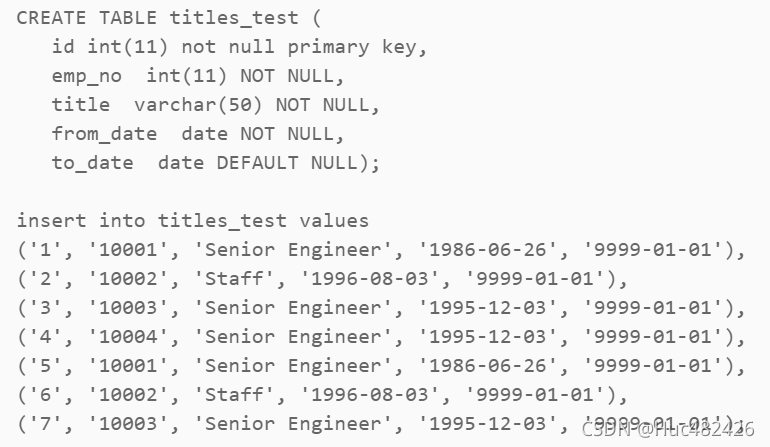Click the row with id '4' emp 10004
Screen dimensions: 770x447
(x=382, y=337)
